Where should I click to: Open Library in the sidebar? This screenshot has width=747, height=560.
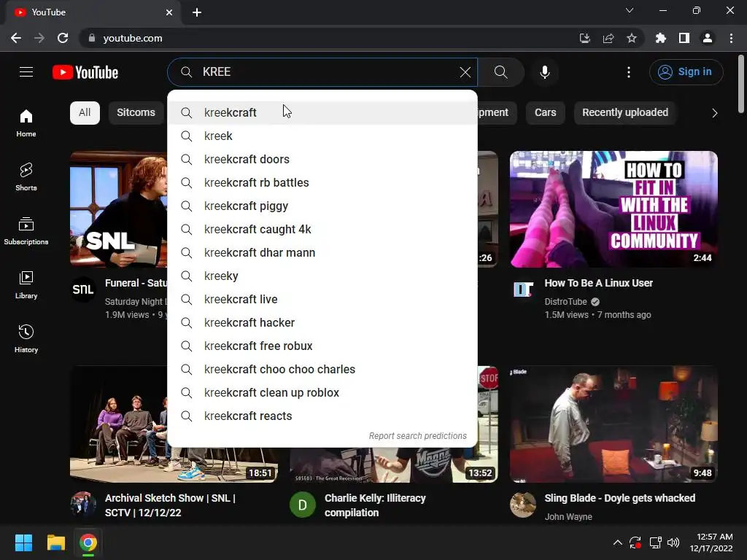[26, 285]
